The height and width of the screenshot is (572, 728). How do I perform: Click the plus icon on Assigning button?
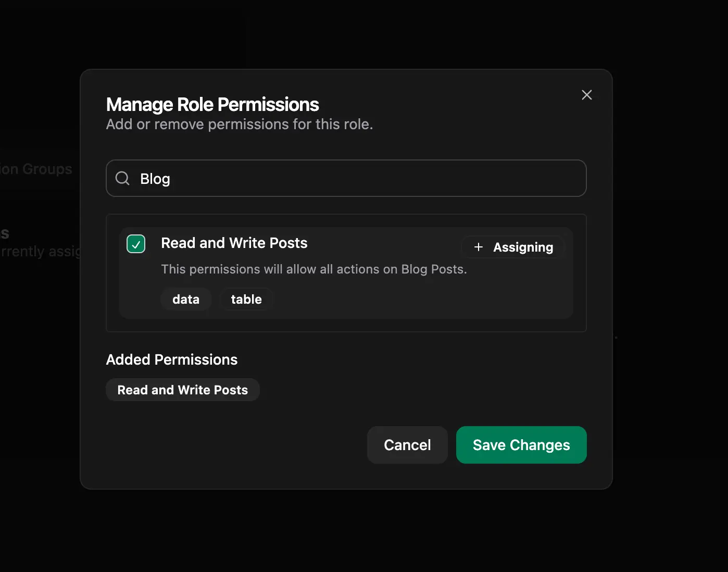479,247
